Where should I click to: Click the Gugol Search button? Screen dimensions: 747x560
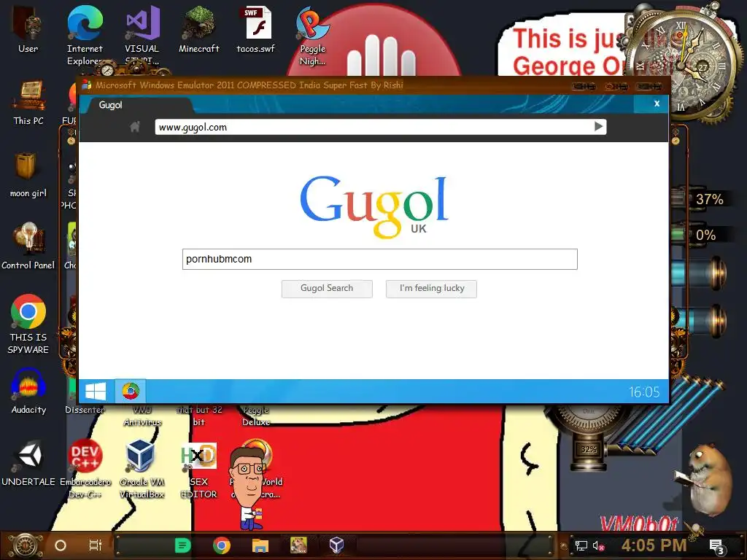point(327,289)
